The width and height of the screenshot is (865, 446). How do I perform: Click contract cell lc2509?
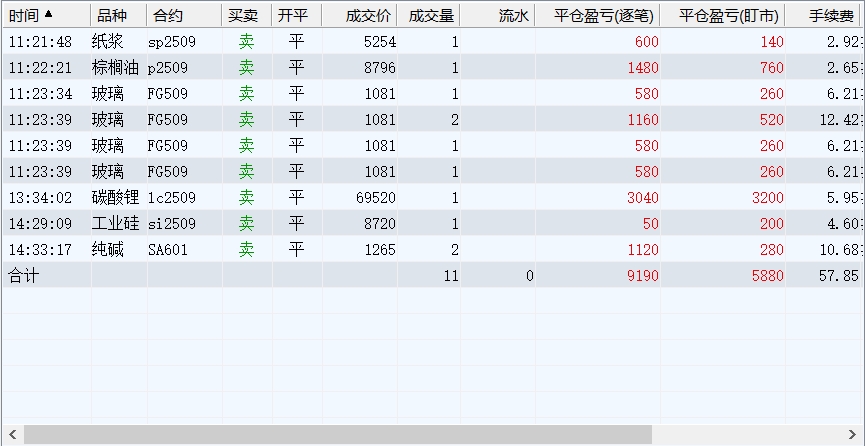pos(172,198)
